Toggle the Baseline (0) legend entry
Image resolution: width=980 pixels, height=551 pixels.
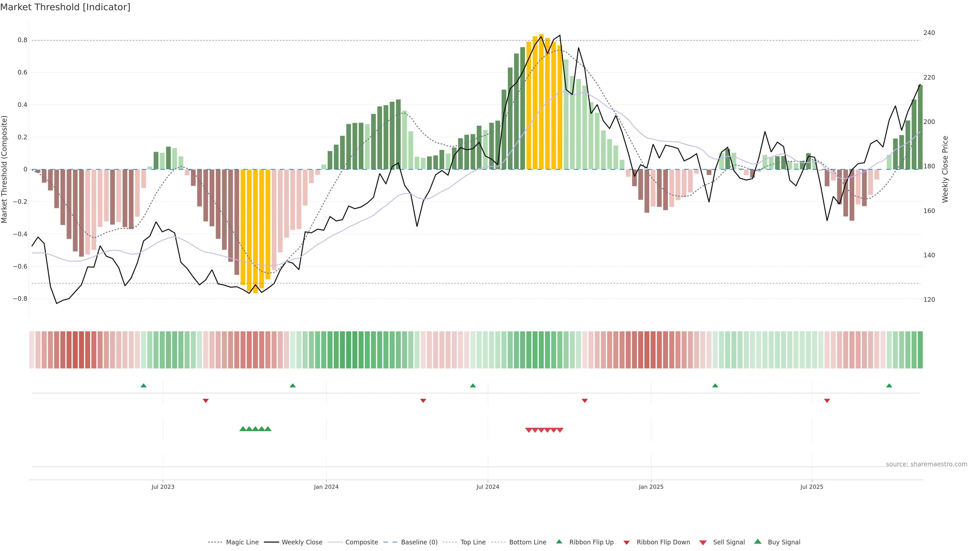click(419, 542)
